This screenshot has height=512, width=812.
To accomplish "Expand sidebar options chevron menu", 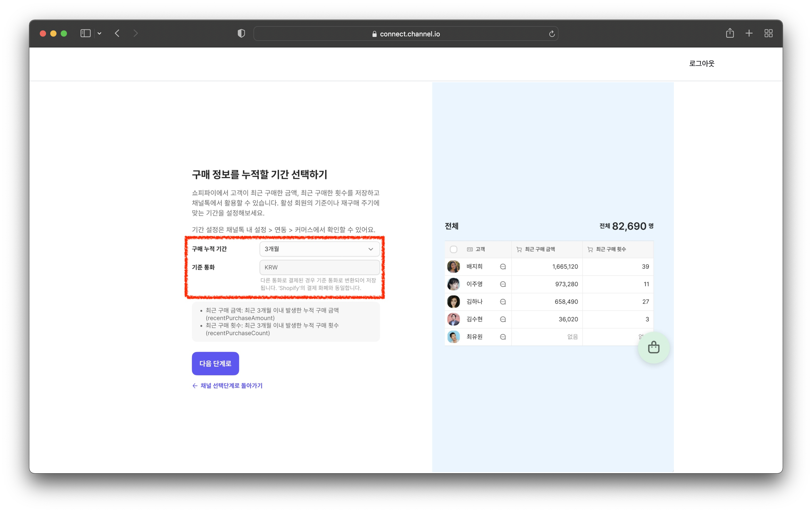I will point(99,34).
